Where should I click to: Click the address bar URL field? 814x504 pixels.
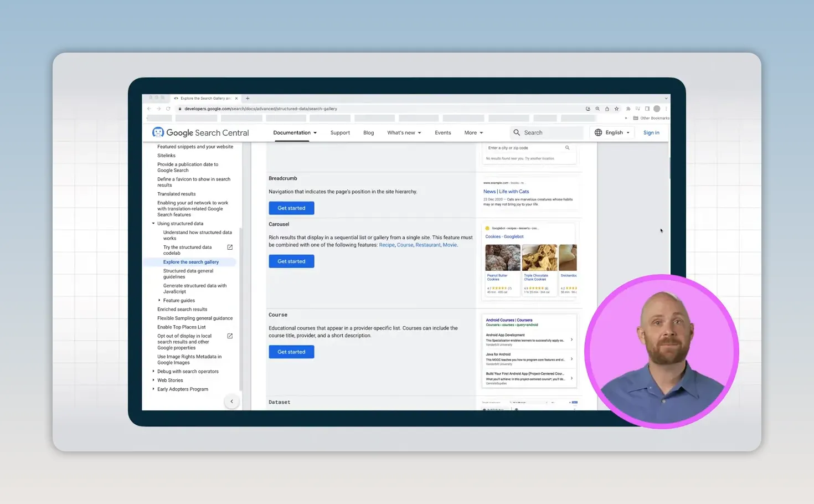click(382, 109)
